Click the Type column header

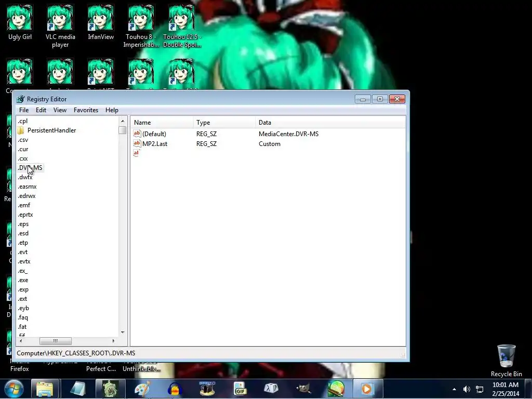pos(224,123)
